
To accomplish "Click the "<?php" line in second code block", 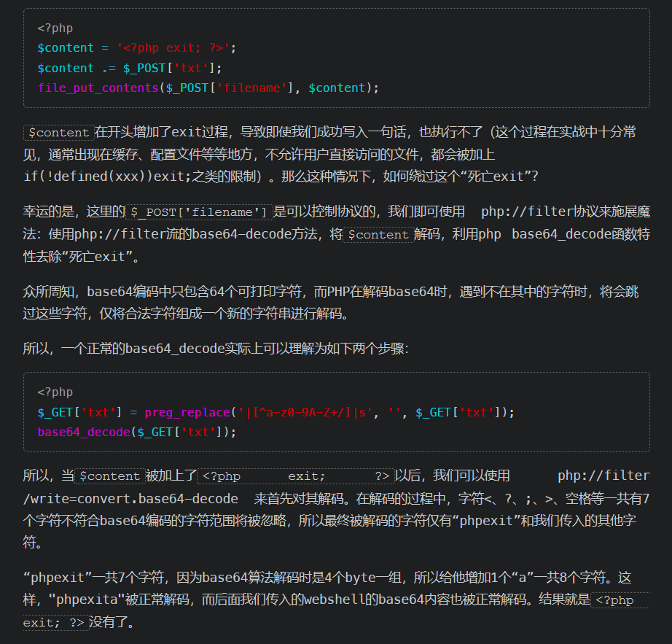I will pos(55,392).
